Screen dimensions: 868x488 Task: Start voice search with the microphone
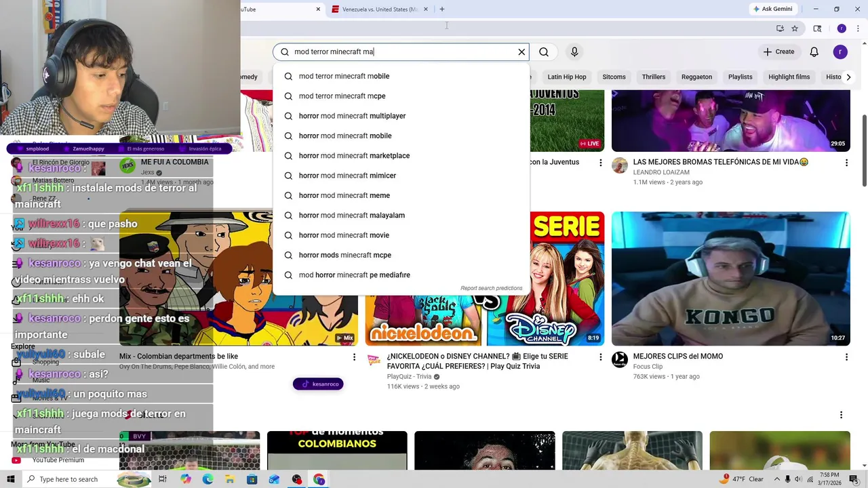pos(574,52)
